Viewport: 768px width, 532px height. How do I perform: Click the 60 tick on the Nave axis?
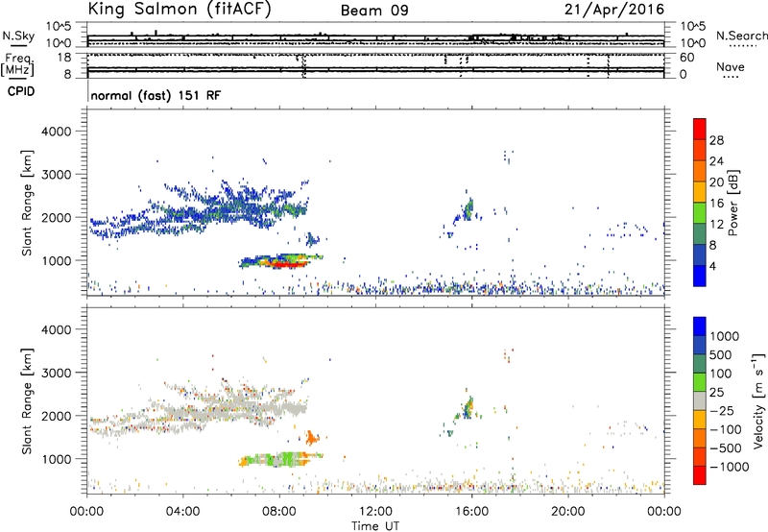(686, 58)
